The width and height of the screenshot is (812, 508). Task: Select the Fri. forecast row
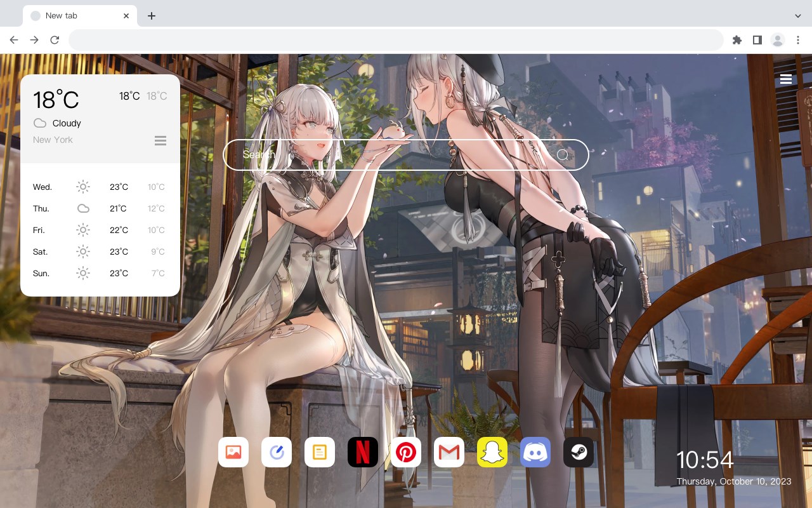tap(100, 230)
